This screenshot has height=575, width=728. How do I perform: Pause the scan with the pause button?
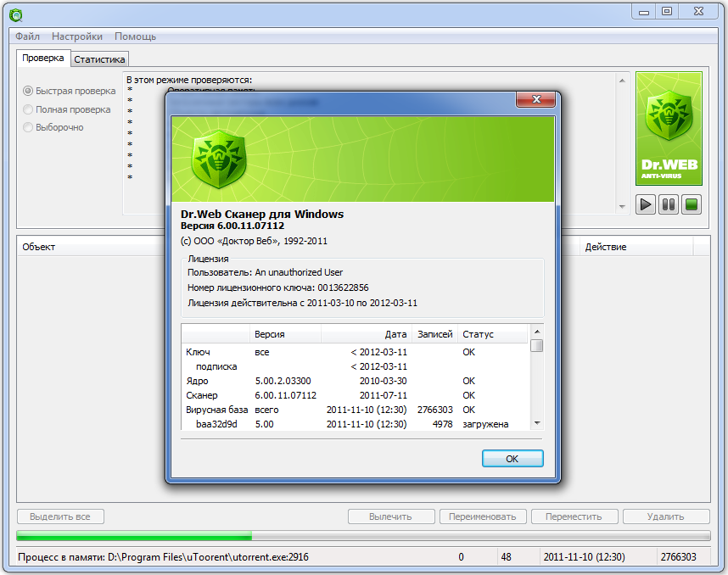click(668, 204)
